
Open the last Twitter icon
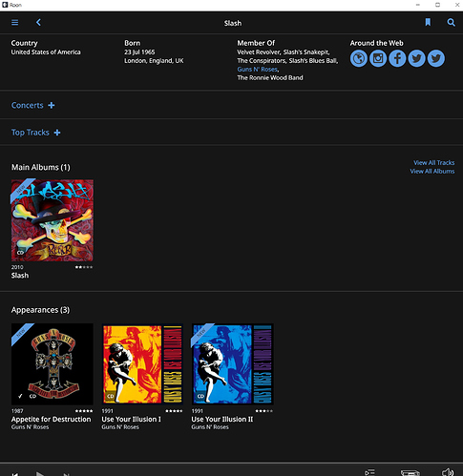[x=436, y=58]
